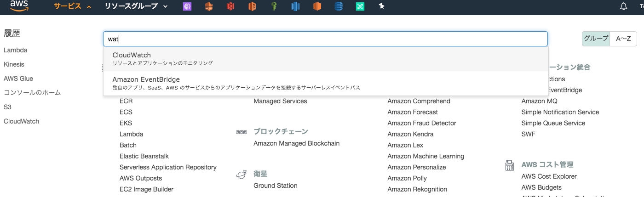Open the Batch service link
This screenshot has height=197, width=644.
click(128, 145)
